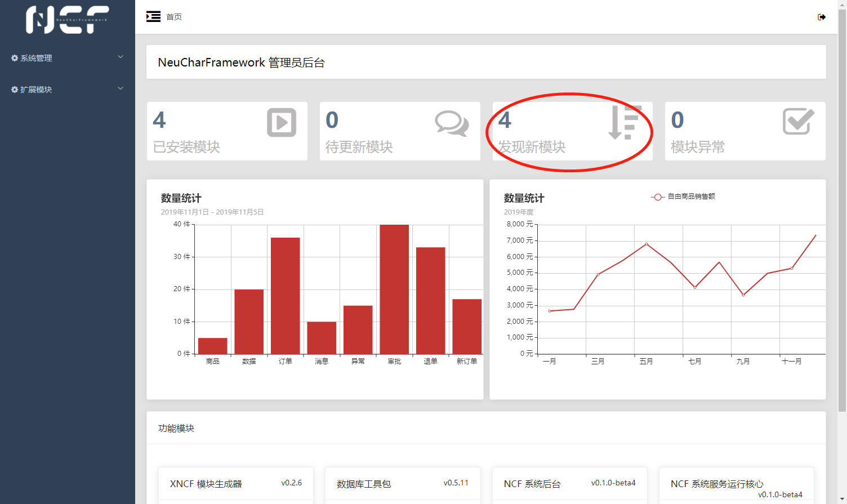
Task: Click the page vertical scrollbar
Action: point(842,209)
